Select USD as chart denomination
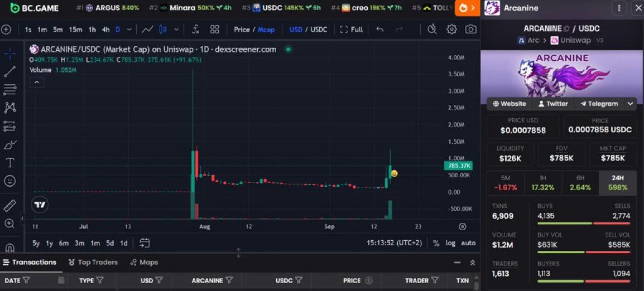Screen dimensions: 644x291 296,30
